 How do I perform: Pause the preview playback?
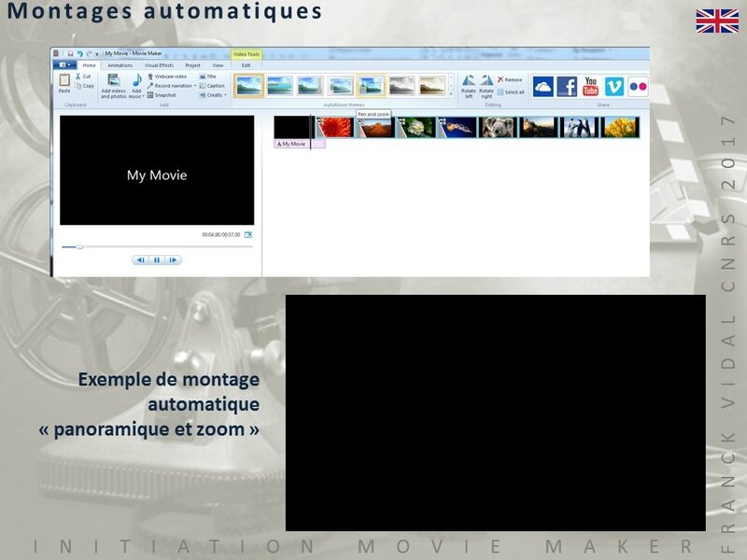click(157, 260)
